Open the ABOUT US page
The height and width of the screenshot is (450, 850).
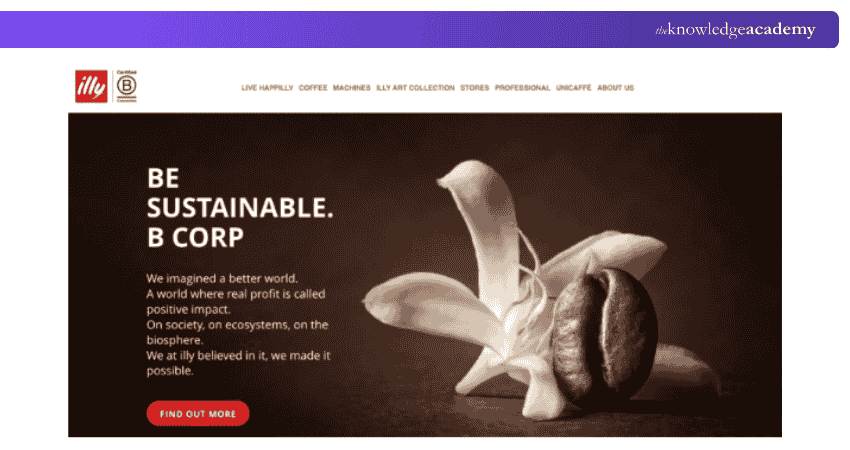pos(615,88)
